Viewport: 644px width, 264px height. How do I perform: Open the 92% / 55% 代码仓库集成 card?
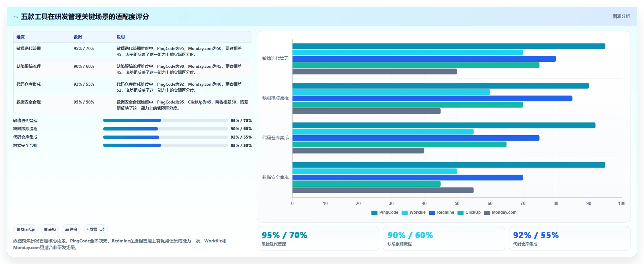click(x=570, y=238)
